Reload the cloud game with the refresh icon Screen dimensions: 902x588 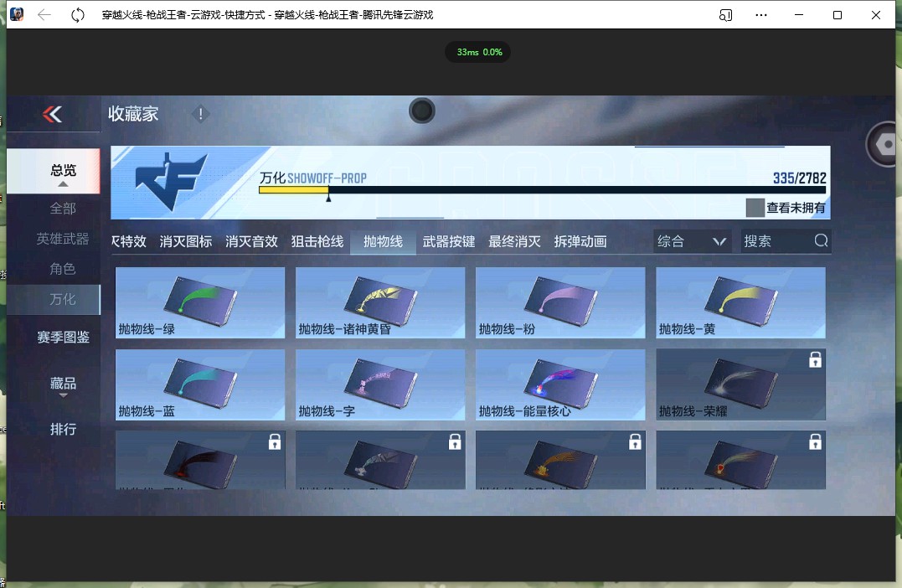click(78, 15)
